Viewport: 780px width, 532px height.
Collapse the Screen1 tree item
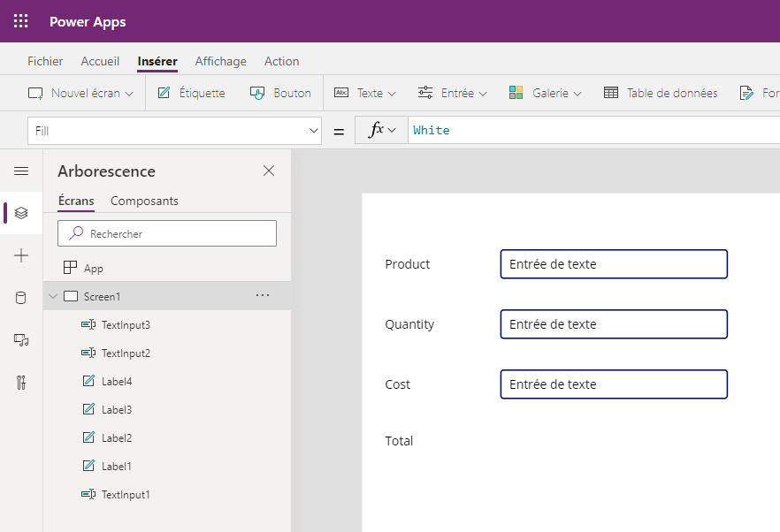coord(52,296)
